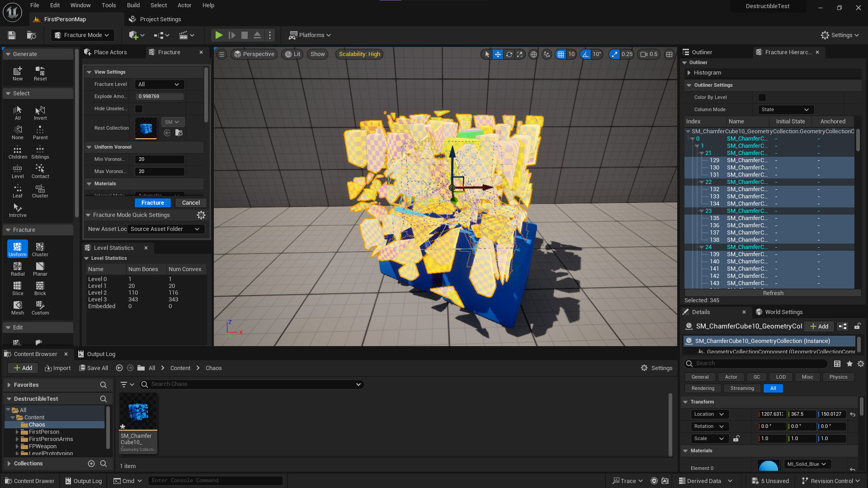The height and width of the screenshot is (488, 868).
Task: Toggle the lock scale ratio icon
Action: (x=736, y=439)
